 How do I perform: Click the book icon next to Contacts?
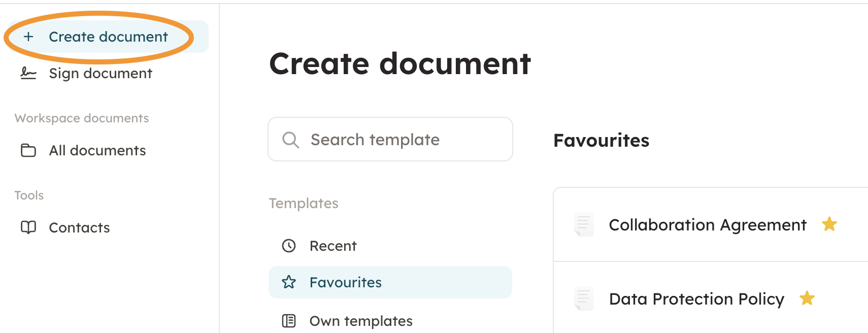pos(28,227)
